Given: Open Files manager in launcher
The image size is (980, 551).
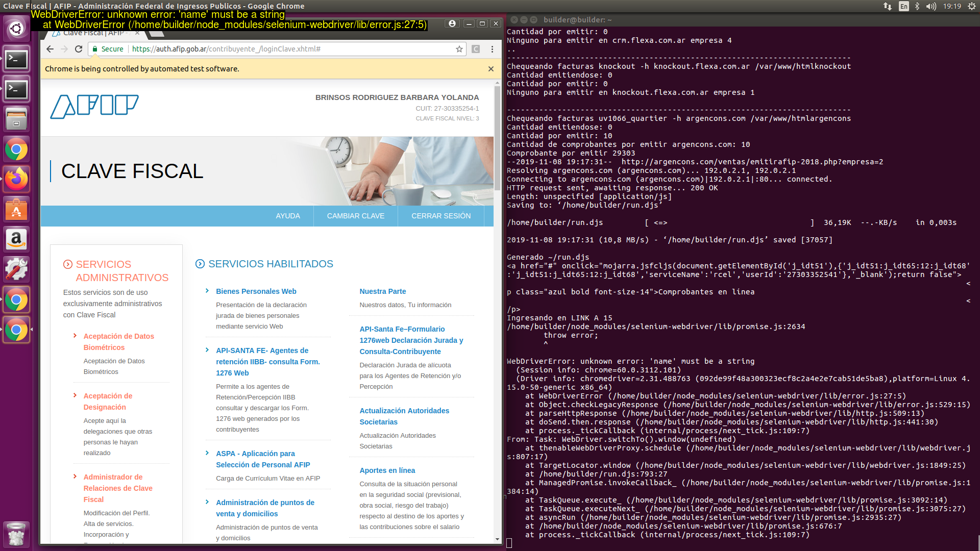Looking at the screenshot, I should click(x=16, y=119).
